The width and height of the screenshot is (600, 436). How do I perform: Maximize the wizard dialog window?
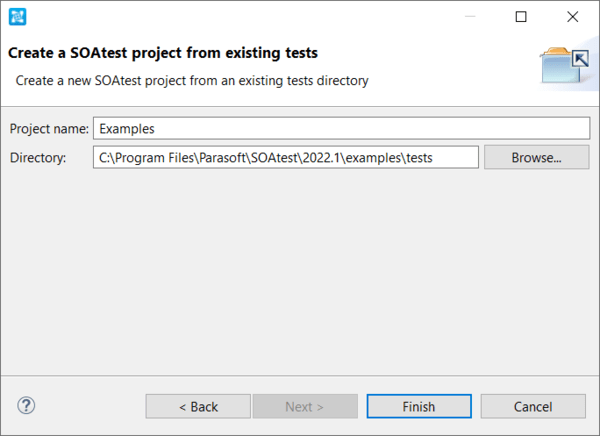pos(520,17)
